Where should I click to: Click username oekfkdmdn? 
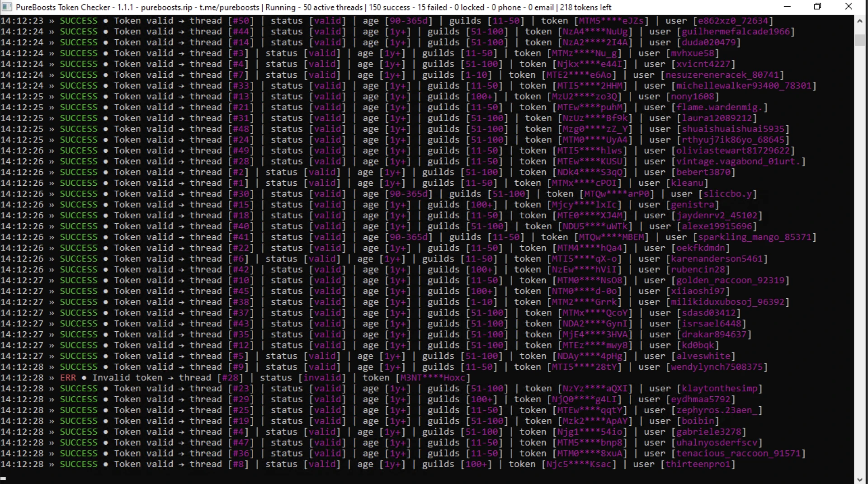coord(701,248)
